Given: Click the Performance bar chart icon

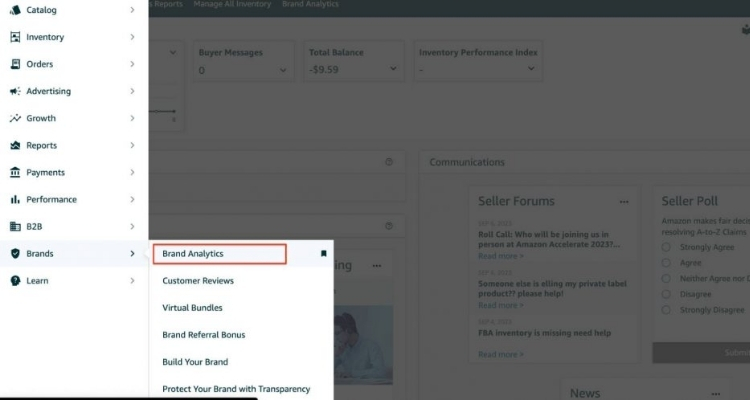Looking at the screenshot, I should 15,200.
